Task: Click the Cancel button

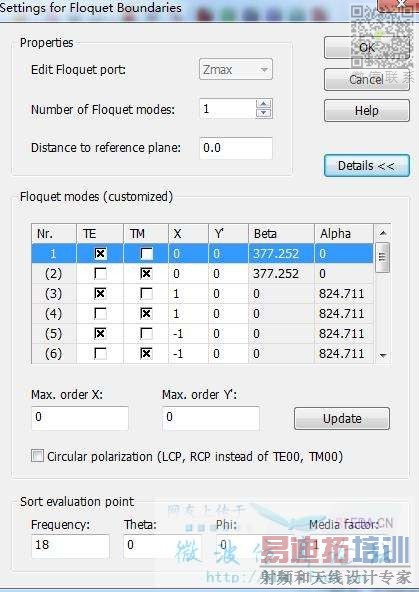Action: coord(367,79)
